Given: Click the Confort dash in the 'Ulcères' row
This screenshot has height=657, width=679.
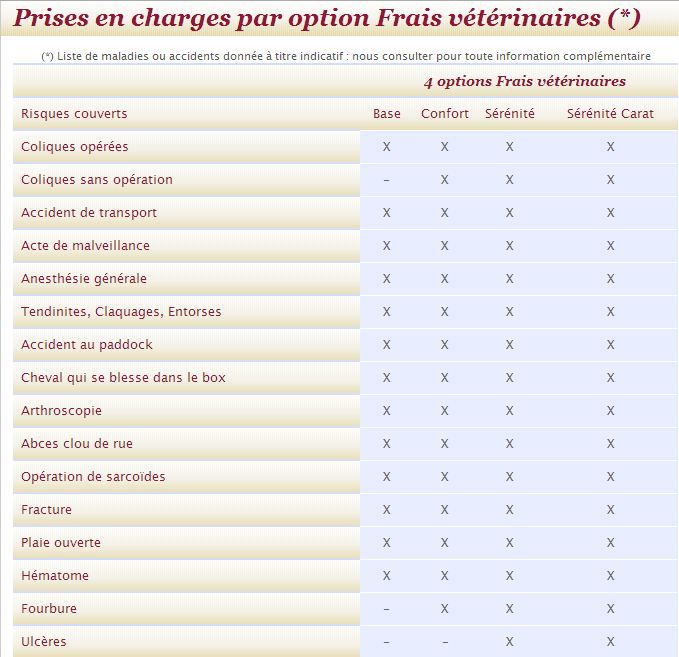Looking at the screenshot, I should click(x=445, y=642).
